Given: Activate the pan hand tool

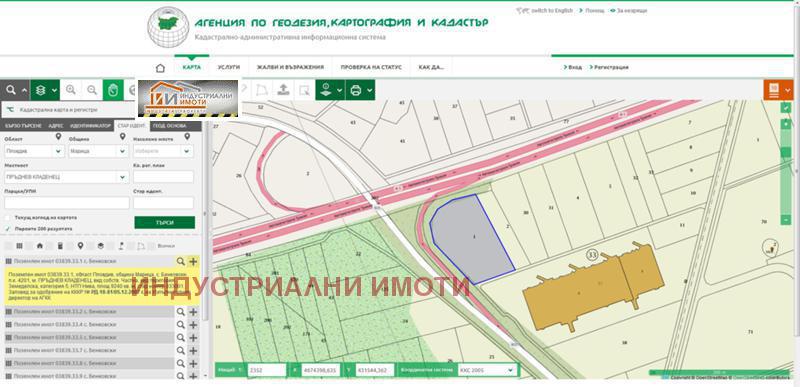Looking at the screenshot, I should [113, 90].
